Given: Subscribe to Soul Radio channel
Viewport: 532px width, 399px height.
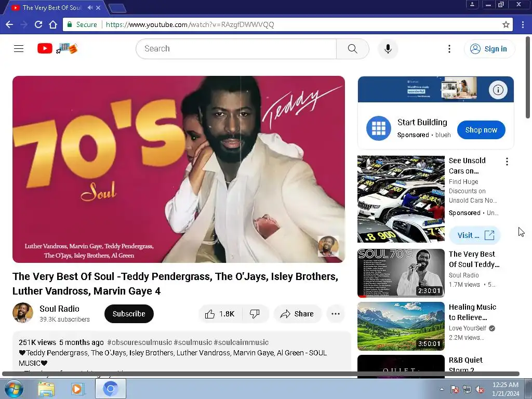Looking at the screenshot, I should click(x=129, y=314).
